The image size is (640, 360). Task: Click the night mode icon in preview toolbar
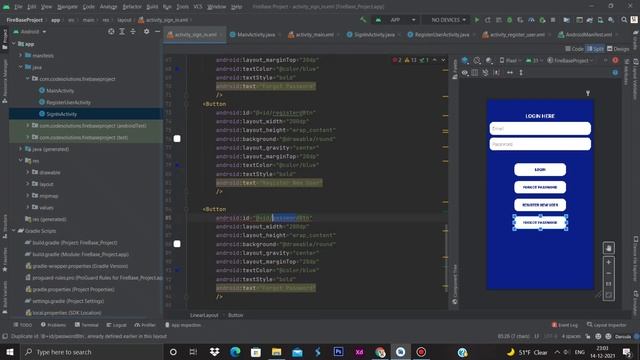click(489, 60)
